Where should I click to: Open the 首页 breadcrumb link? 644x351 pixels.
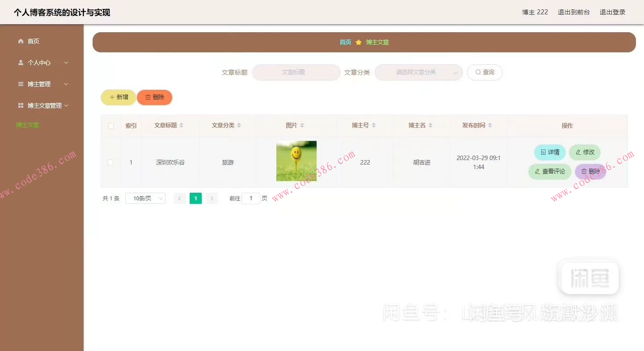[x=345, y=42]
